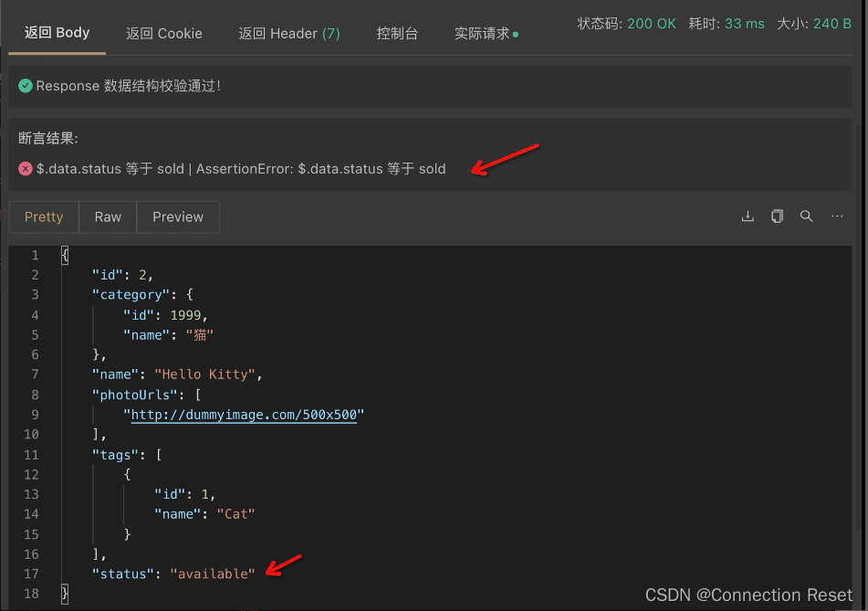
Task: Copy the response body to clipboard
Action: click(x=778, y=216)
